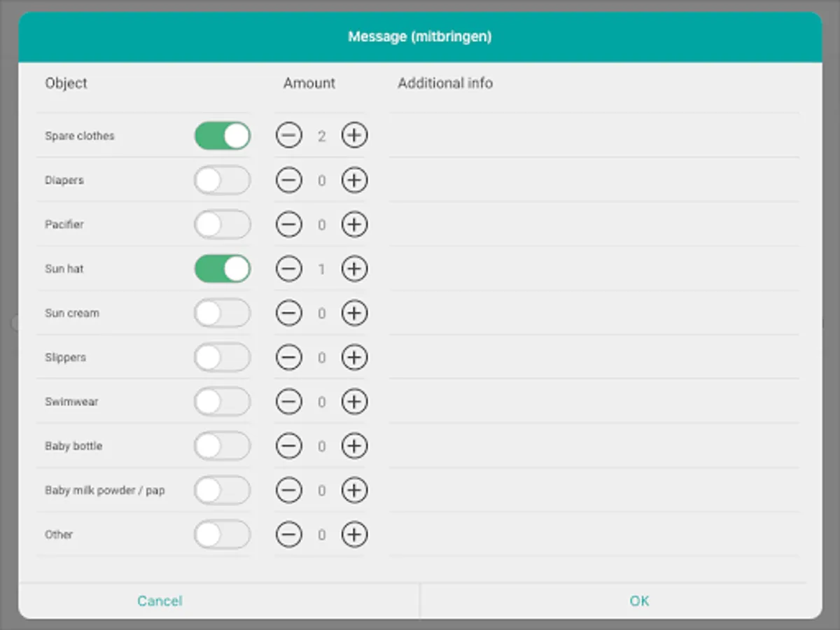Enable the Pacifier switch

(x=223, y=224)
